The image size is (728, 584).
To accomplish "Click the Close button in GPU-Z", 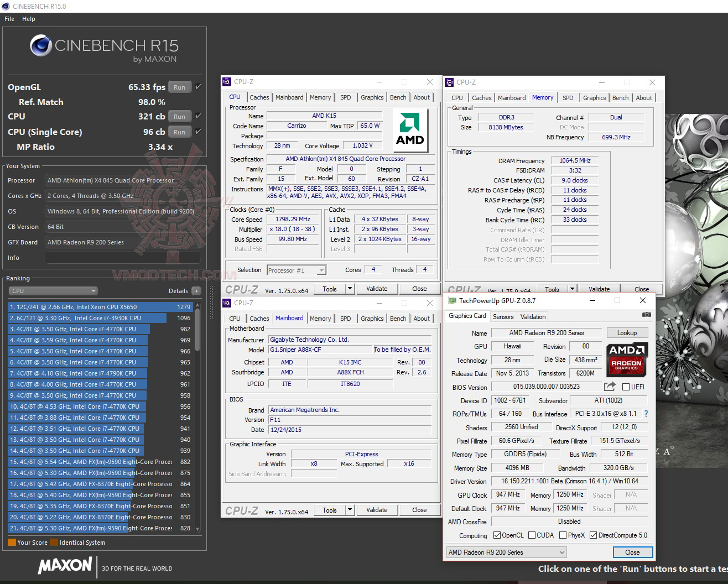I will click(x=632, y=552).
